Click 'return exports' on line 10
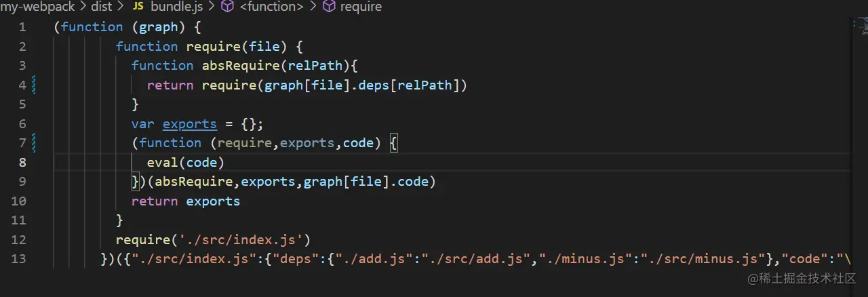868x297 pixels. click(186, 201)
